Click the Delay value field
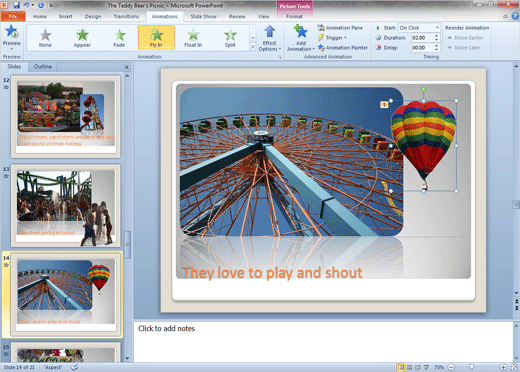The height and width of the screenshot is (372, 520). click(x=422, y=48)
